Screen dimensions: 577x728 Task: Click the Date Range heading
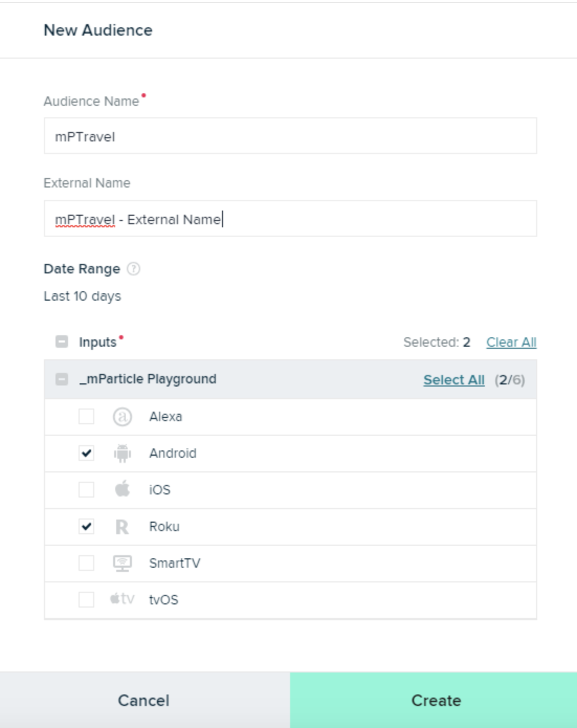pyautogui.click(x=82, y=269)
